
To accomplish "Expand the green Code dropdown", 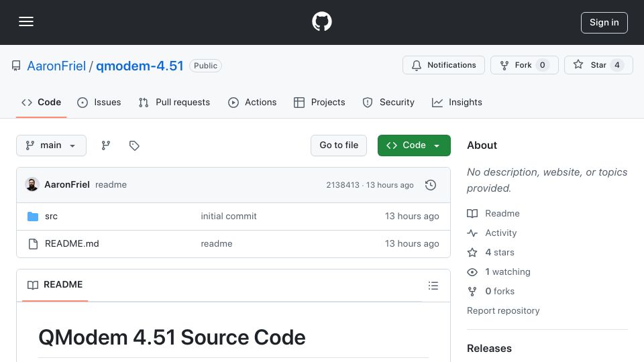I will point(414,145).
